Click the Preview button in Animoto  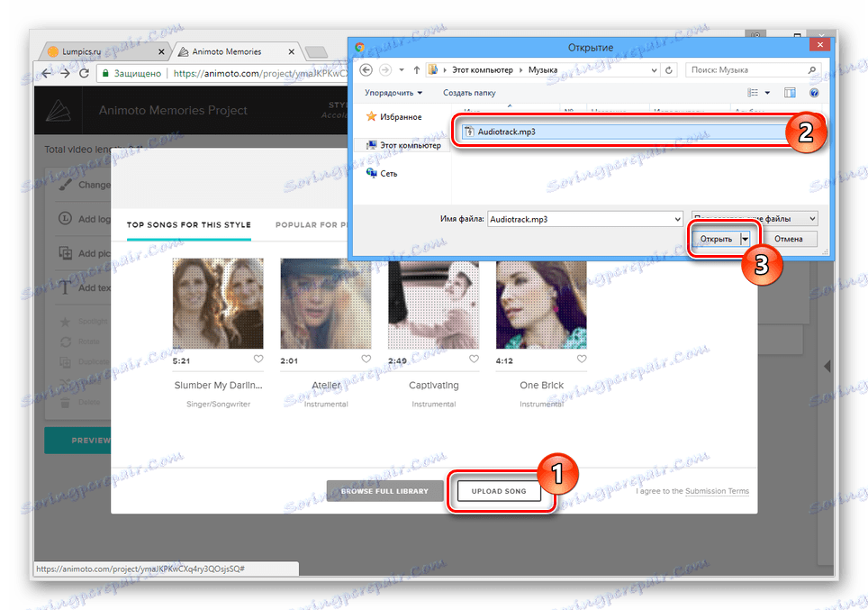77,441
